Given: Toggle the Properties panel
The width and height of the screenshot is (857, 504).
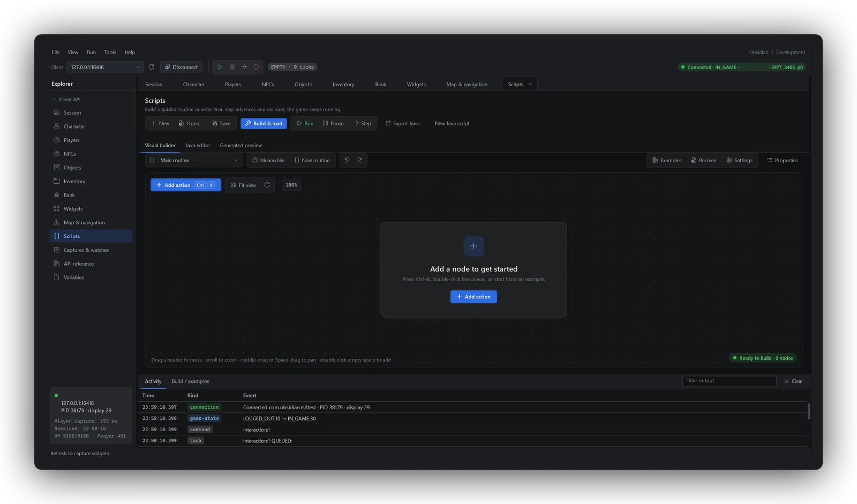Looking at the screenshot, I should [x=783, y=160].
